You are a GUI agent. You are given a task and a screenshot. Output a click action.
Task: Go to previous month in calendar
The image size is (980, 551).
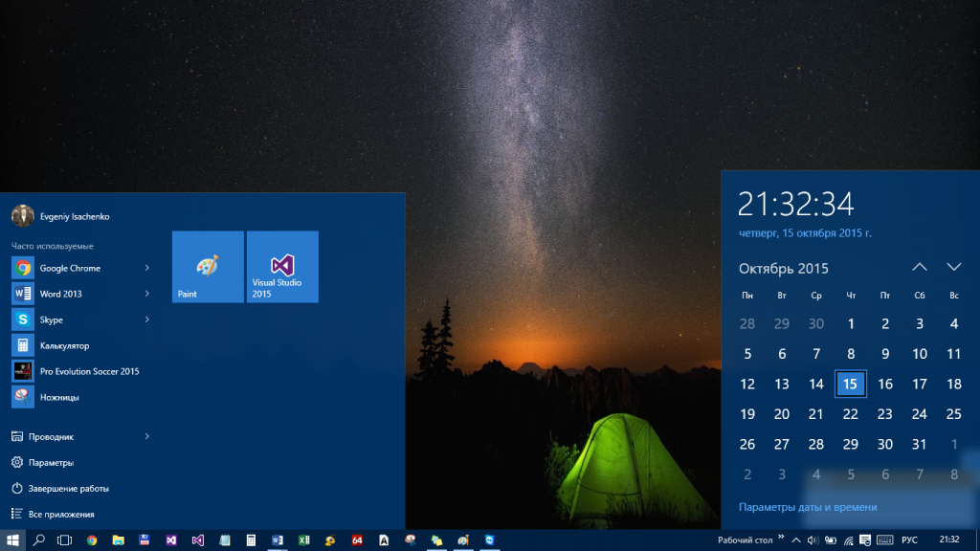920,267
